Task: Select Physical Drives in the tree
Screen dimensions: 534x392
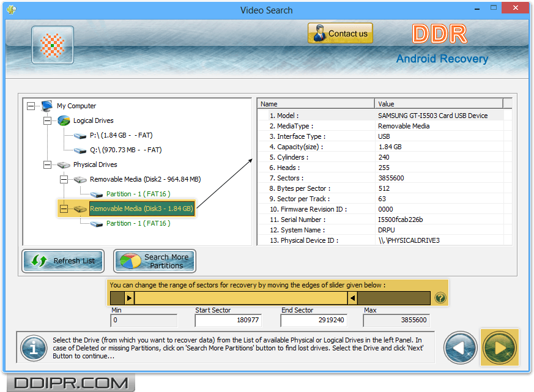Action: click(95, 165)
